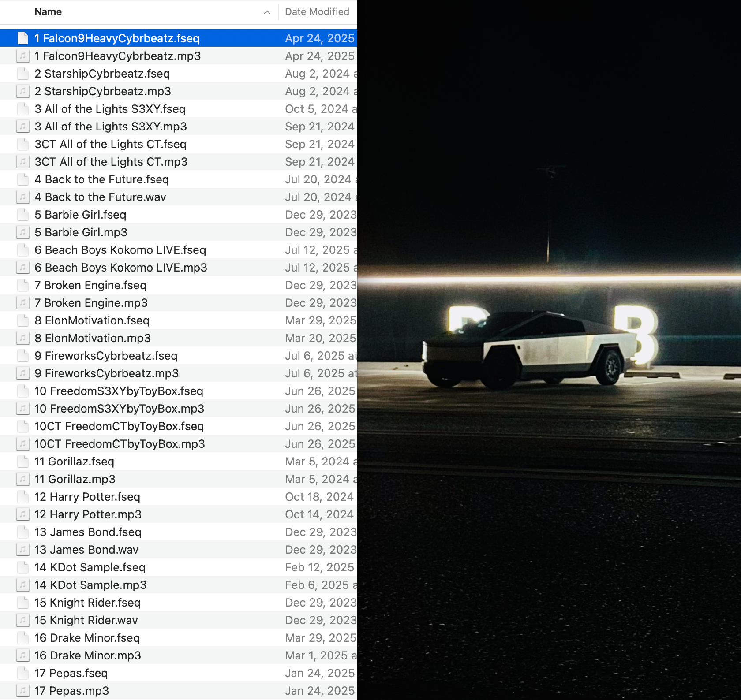The height and width of the screenshot is (700, 741).
Task: Select 6 Beach Boys Kokomo LIVE.mp3
Action: coord(179,268)
